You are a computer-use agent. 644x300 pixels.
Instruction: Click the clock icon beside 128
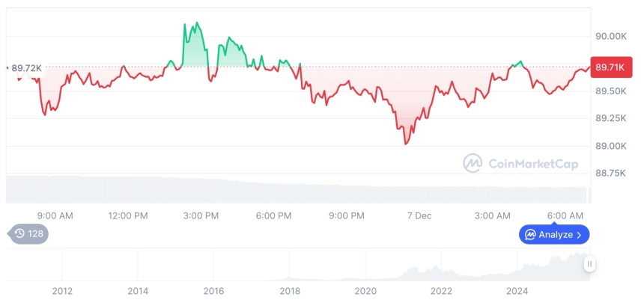19,234
